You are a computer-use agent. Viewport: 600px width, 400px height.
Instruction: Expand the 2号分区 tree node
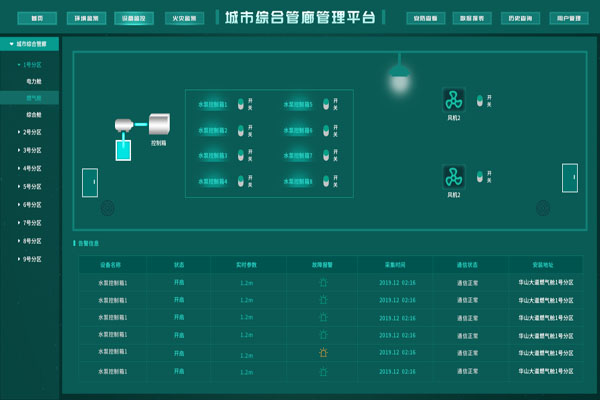click(31, 132)
